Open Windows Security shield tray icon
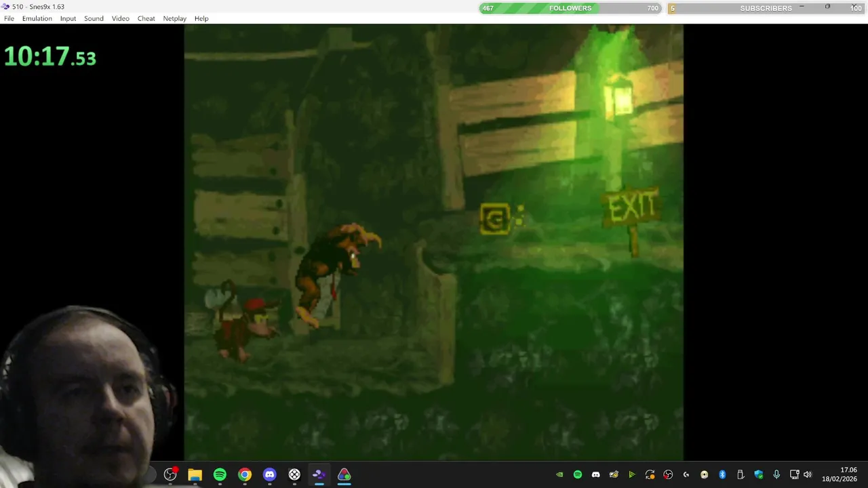This screenshot has height=488, width=868. pyautogui.click(x=758, y=474)
